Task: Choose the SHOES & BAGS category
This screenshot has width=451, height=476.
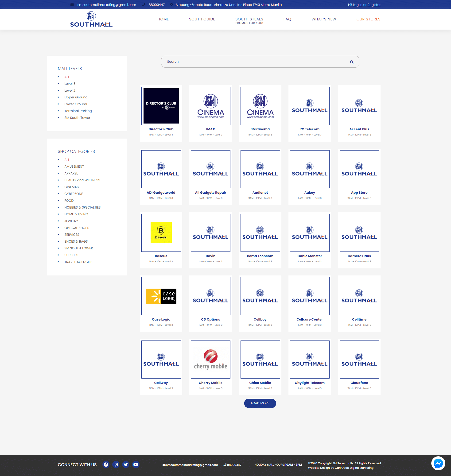Action: [76, 241]
